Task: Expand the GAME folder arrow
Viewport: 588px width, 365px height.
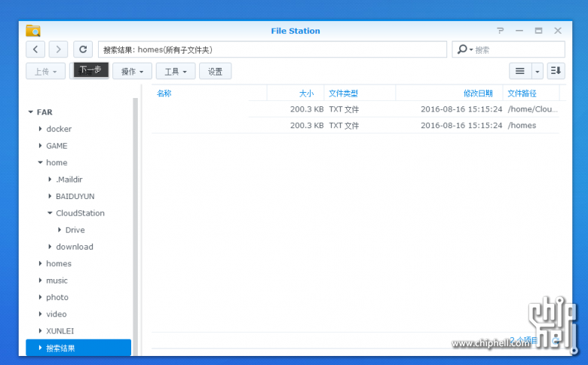Action: pyautogui.click(x=40, y=146)
